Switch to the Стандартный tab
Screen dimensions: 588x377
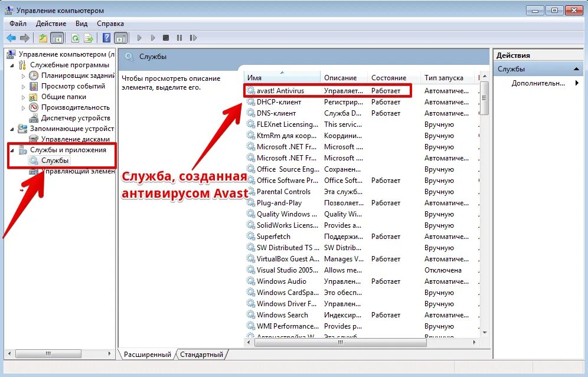(201, 354)
